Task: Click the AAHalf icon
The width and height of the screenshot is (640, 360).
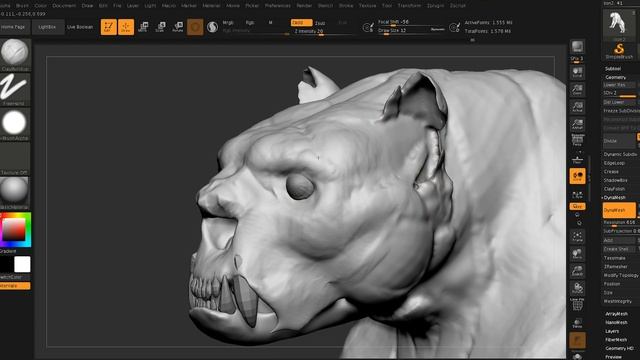Action: [577, 124]
